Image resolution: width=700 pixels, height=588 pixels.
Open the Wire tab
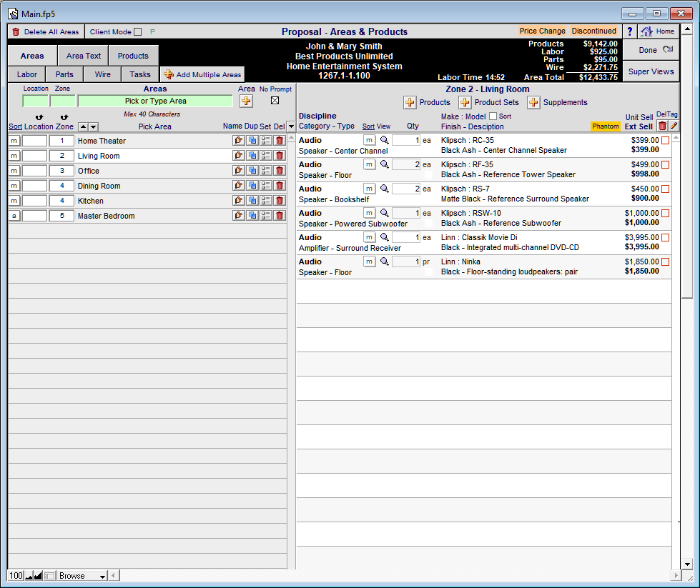tap(102, 74)
